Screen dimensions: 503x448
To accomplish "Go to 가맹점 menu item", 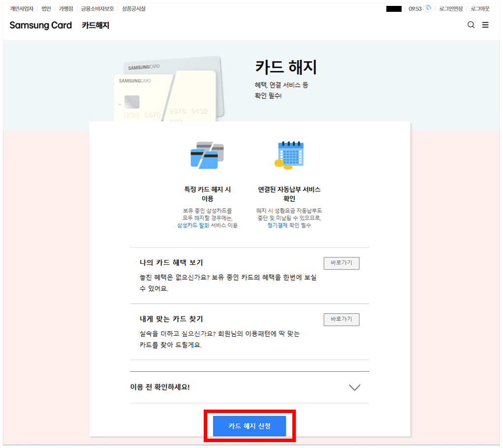I will [66, 9].
